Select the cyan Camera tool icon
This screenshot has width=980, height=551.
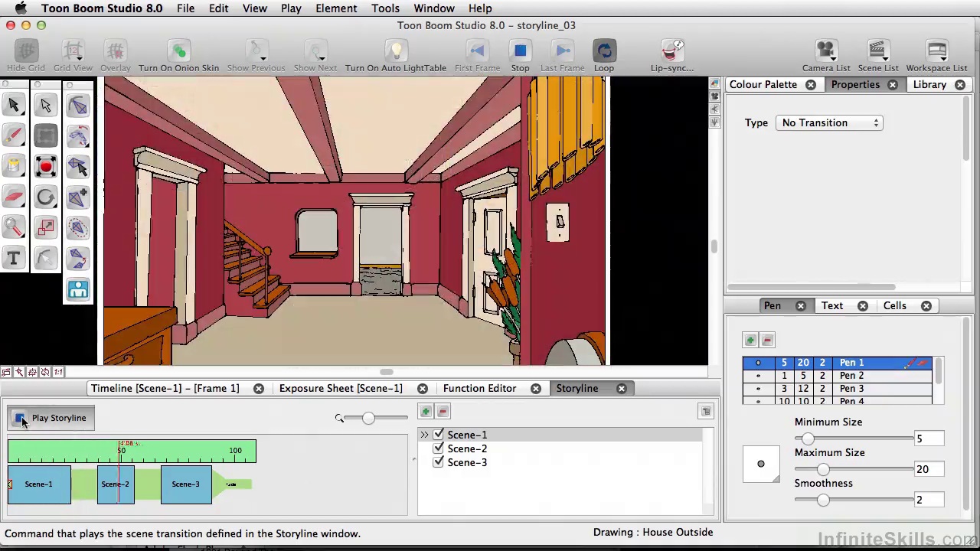[x=78, y=289]
